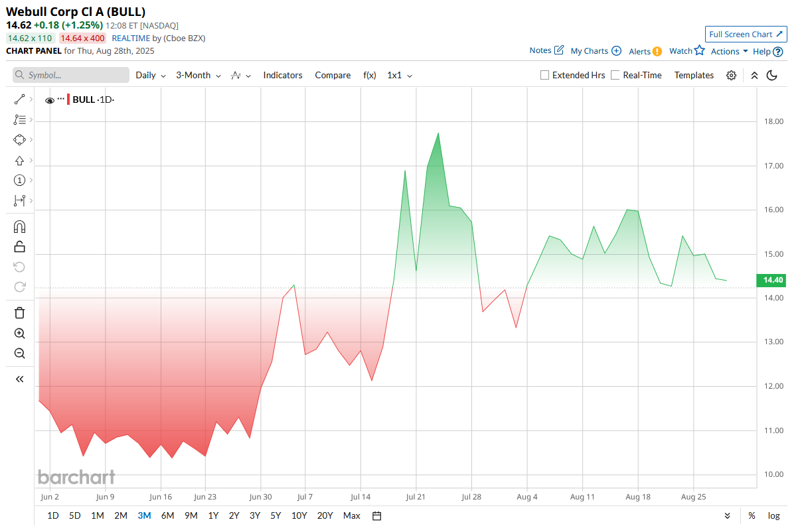Screen dimensions: 804x532
Task: Click Full Screen Chart button
Action: coord(746,34)
